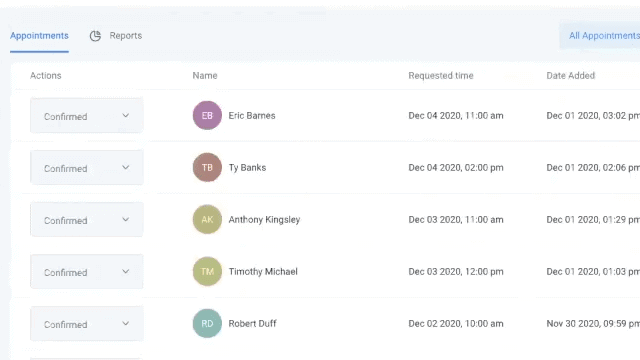Open the Anthony Kingsley name link
This screenshot has width=640, height=360.
[264, 220]
